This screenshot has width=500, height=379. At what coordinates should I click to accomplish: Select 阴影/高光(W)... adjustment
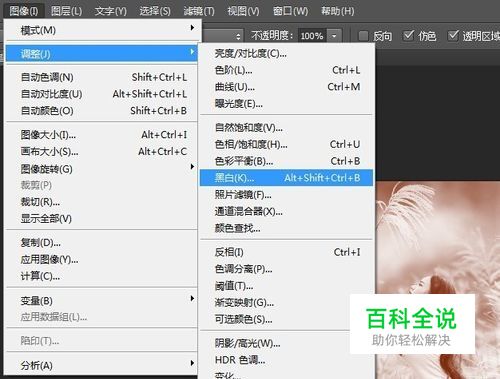click(286, 343)
